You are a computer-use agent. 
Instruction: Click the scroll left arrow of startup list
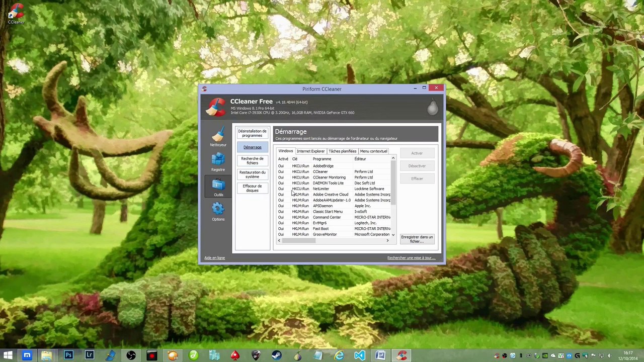click(x=279, y=241)
